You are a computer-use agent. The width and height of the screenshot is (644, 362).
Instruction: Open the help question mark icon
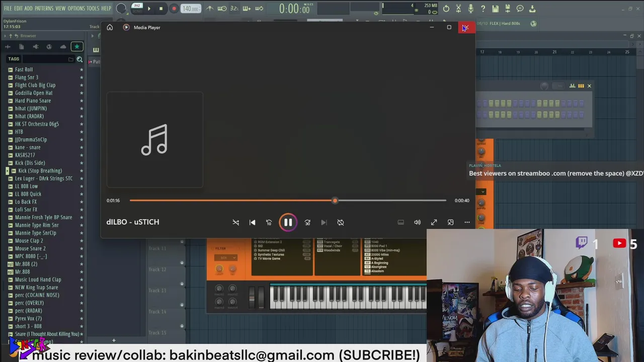click(483, 9)
